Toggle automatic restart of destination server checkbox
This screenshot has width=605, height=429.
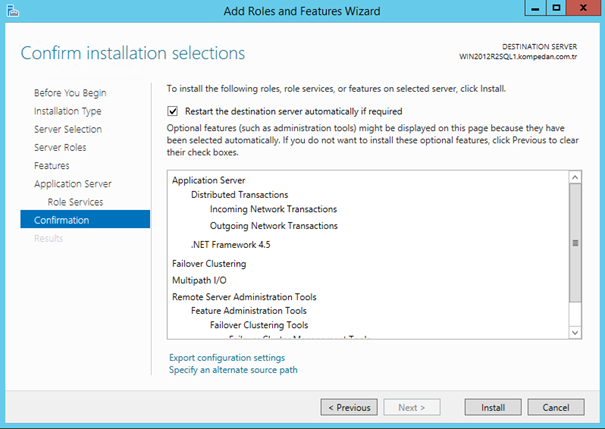click(173, 111)
